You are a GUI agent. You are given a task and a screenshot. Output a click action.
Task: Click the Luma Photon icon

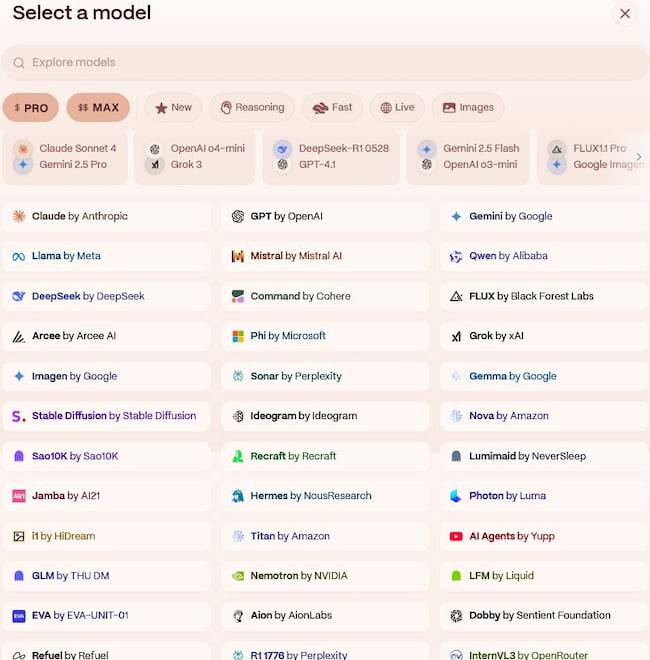(456, 496)
